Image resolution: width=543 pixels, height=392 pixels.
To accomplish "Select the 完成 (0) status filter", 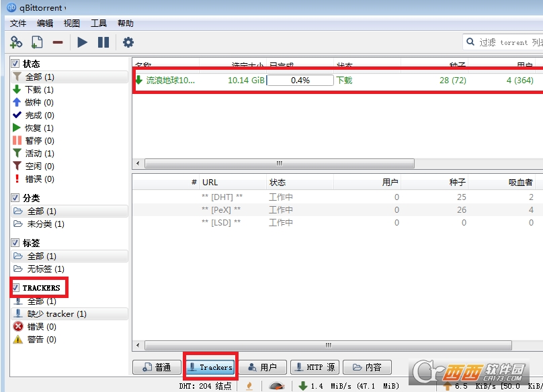I will (x=70, y=115).
